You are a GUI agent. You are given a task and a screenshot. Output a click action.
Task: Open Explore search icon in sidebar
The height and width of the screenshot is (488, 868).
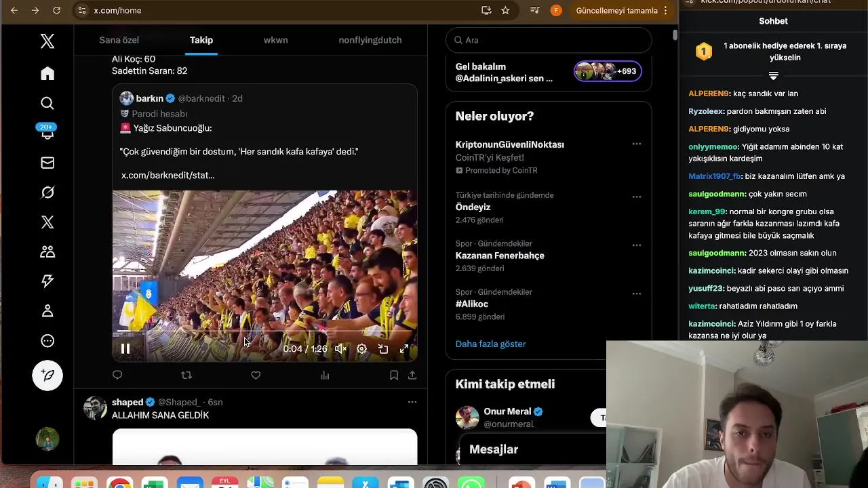(x=47, y=103)
